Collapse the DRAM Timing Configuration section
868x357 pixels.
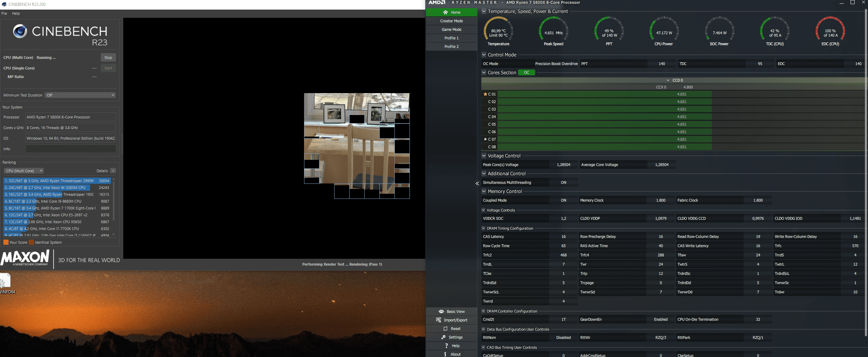tap(483, 228)
